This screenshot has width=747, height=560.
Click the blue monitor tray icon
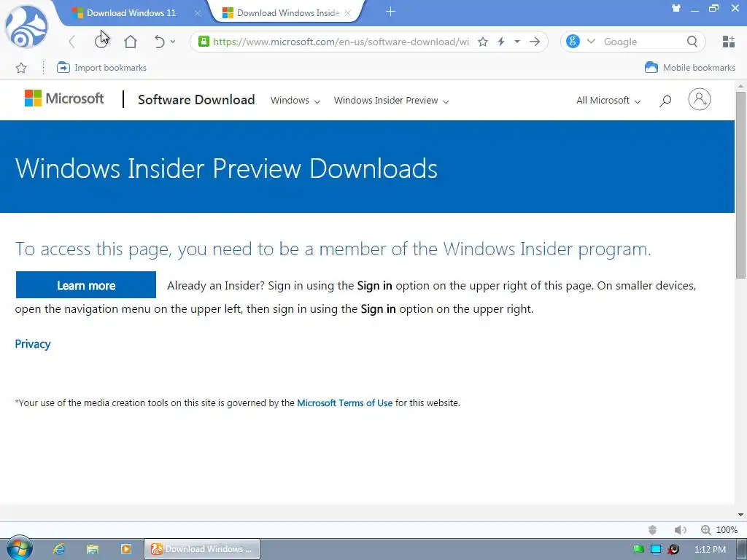coord(656,550)
